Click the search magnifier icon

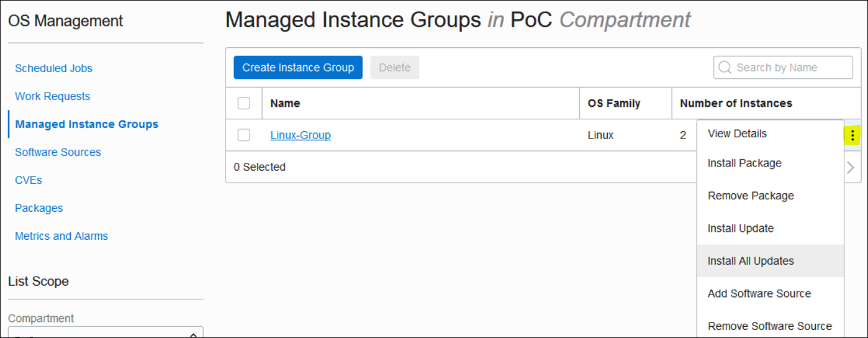725,68
